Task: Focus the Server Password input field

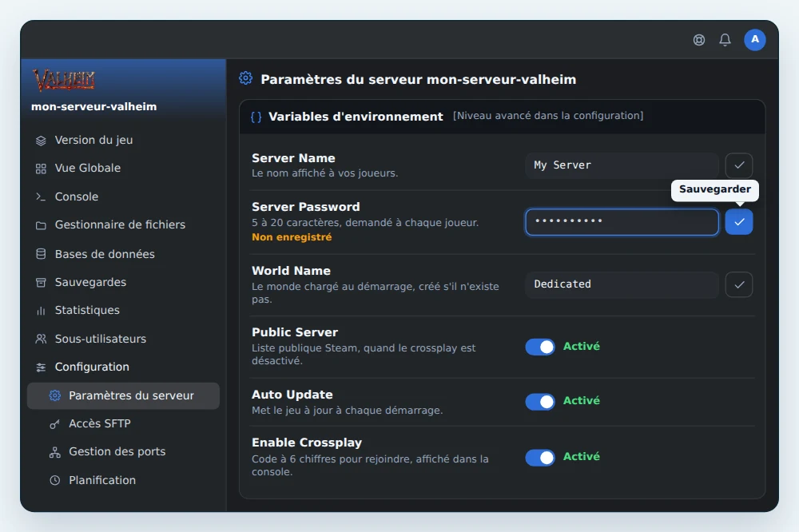Action: [x=622, y=222]
